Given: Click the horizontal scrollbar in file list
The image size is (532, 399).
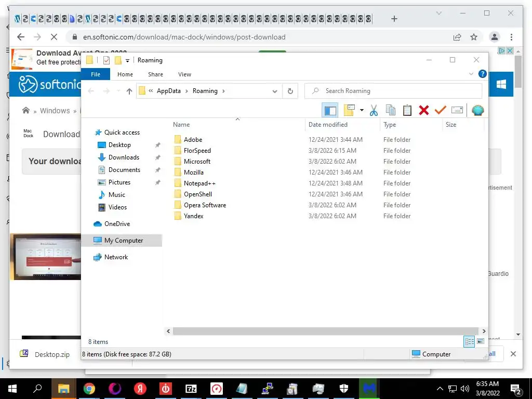Looking at the screenshot, I should [x=325, y=331].
